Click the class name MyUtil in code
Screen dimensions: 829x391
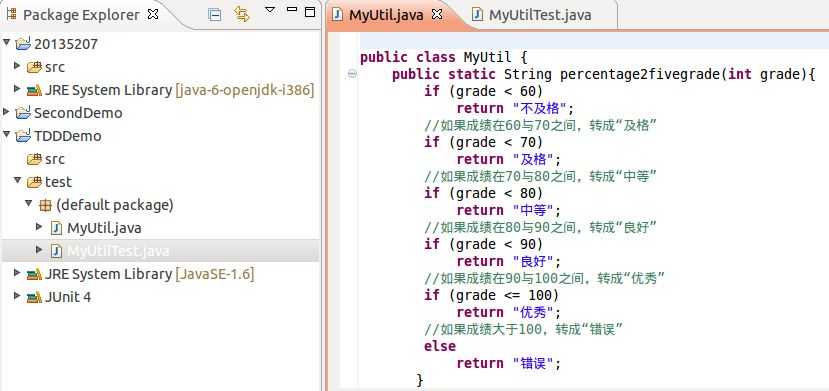487,57
